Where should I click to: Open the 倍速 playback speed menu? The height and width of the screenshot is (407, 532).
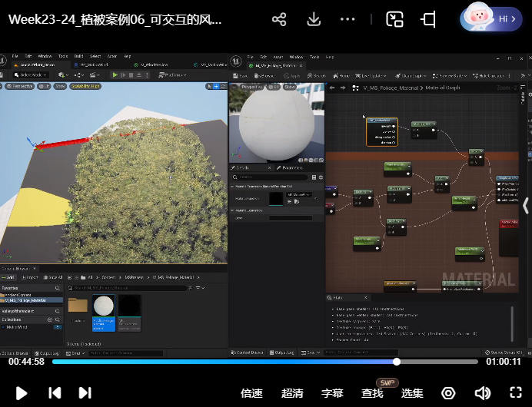pyautogui.click(x=251, y=393)
